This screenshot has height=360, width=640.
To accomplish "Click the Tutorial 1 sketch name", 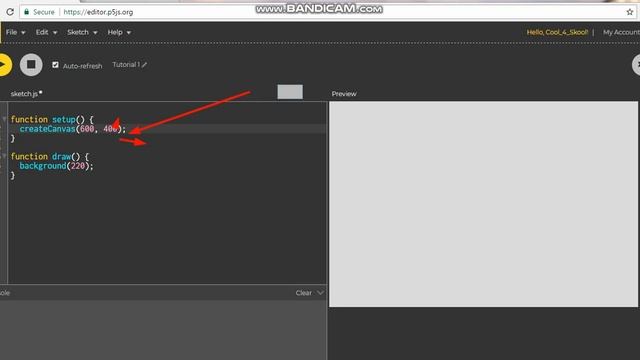I will point(126,65).
